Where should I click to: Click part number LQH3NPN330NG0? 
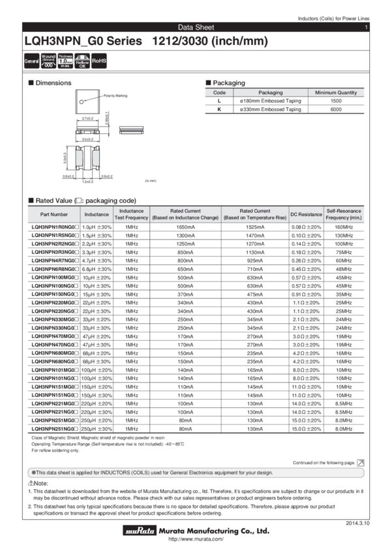pos(54,328)
